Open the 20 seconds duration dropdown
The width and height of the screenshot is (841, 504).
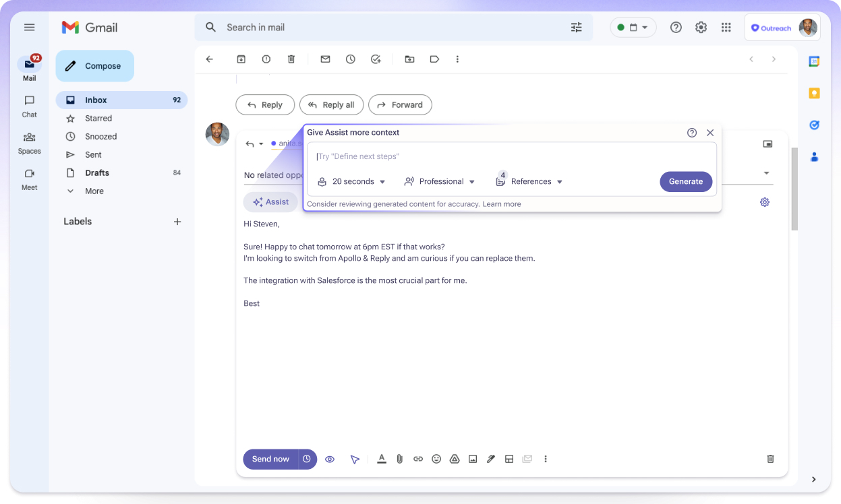point(351,181)
